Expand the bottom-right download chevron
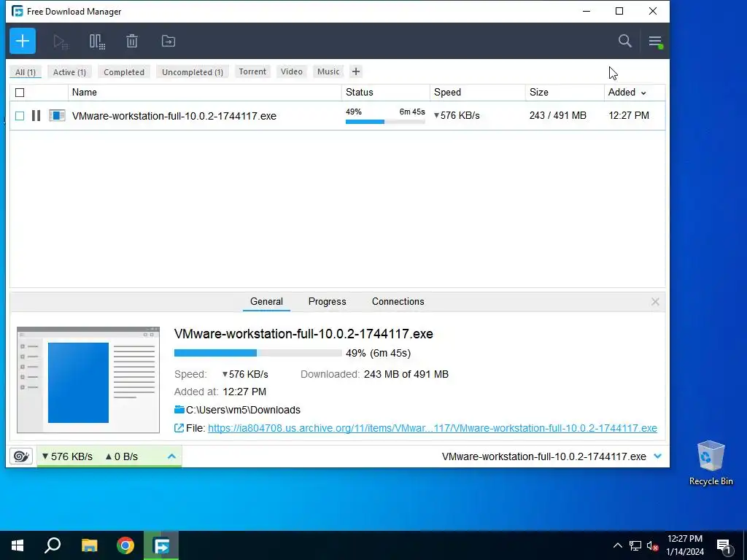747x560 pixels. coord(658,456)
